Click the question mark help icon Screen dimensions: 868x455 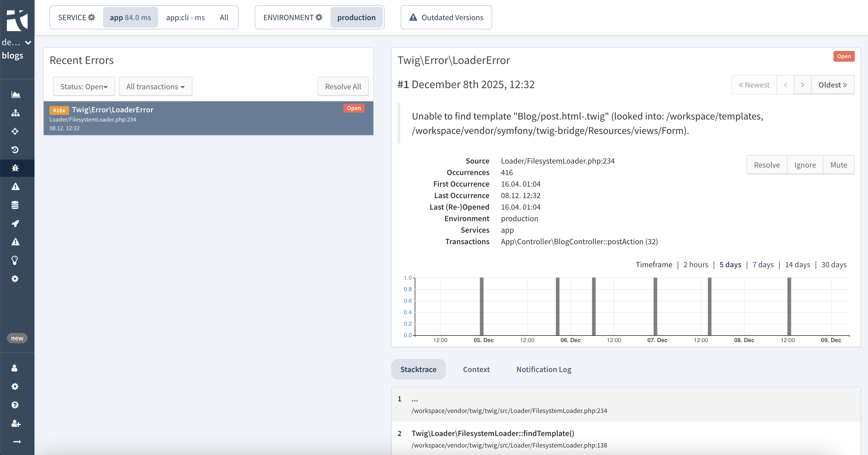pos(15,405)
